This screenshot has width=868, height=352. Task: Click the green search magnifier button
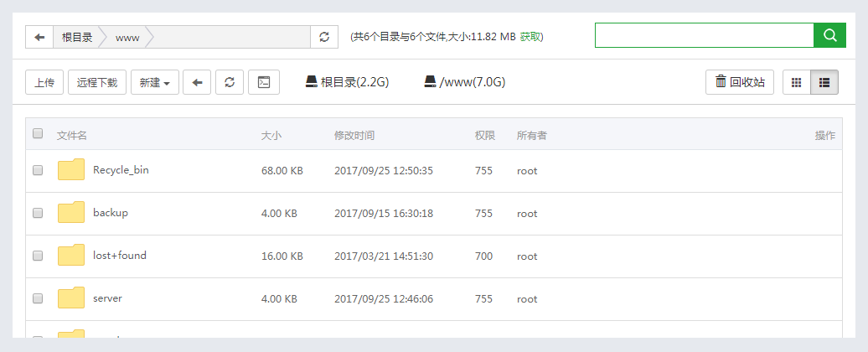(829, 35)
